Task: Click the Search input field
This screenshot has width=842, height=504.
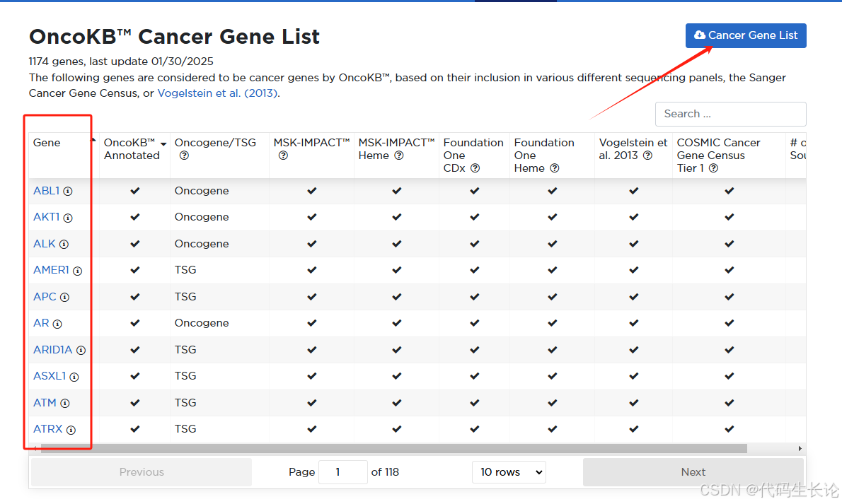Action: (730, 114)
